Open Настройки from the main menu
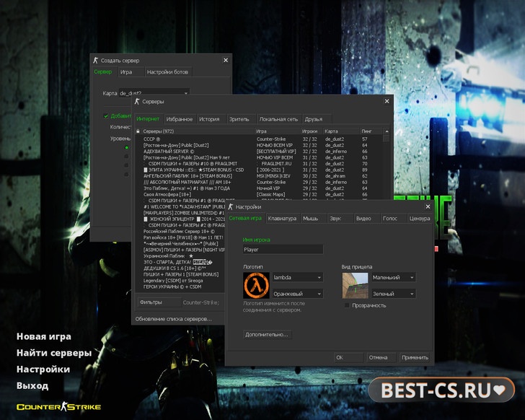525x420 pixels. coord(43,369)
